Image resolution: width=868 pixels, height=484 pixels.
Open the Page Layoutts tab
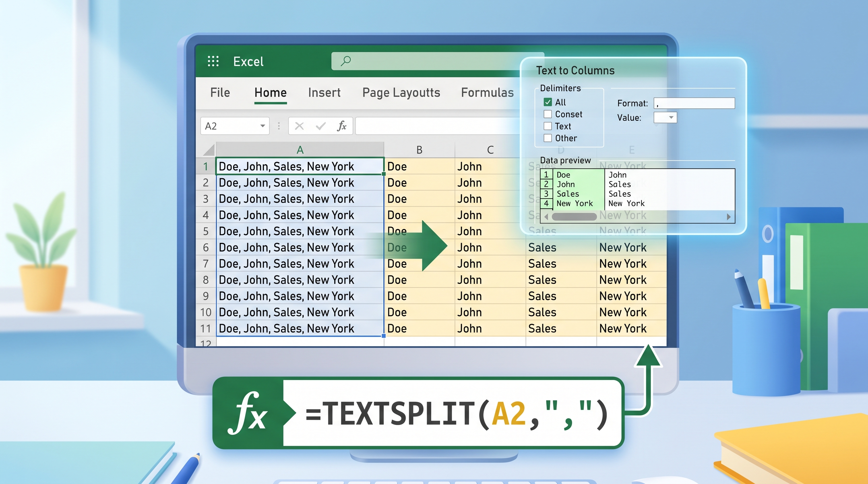point(401,93)
